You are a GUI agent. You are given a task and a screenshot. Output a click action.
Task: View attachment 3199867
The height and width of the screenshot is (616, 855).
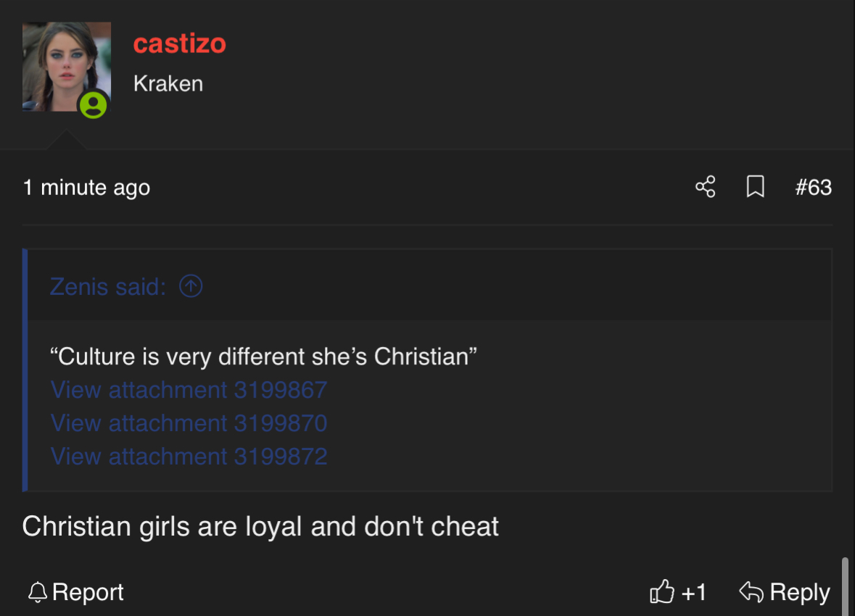189,390
